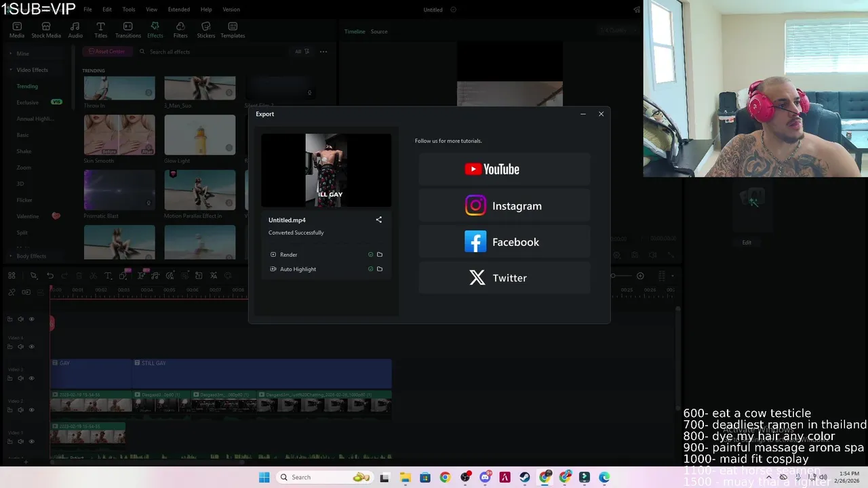Click the translate icon in timeline toolbar
Viewport: 868px width, 488px height.
click(x=214, y=276)
